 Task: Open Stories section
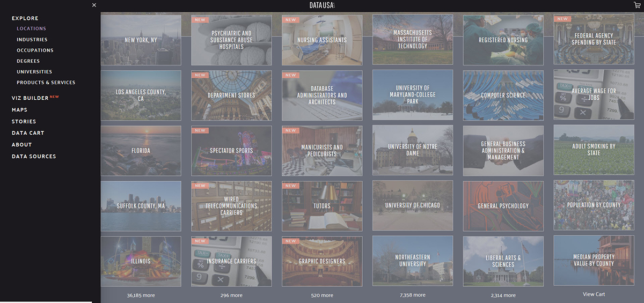click(x=24, y=122)
